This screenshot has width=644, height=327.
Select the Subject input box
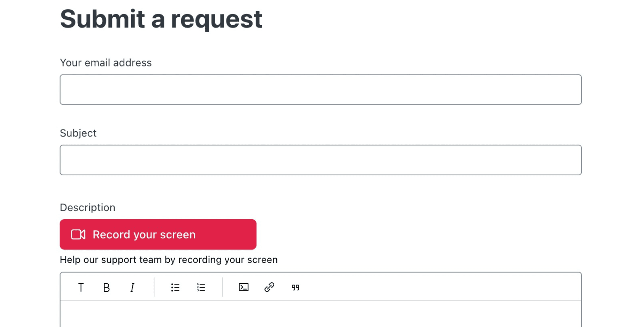click(320, 160)
